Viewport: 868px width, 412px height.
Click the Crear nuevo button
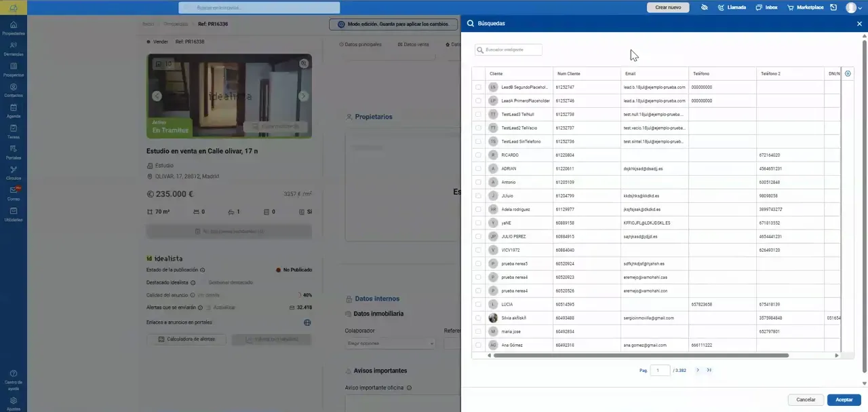coord(668,7)
